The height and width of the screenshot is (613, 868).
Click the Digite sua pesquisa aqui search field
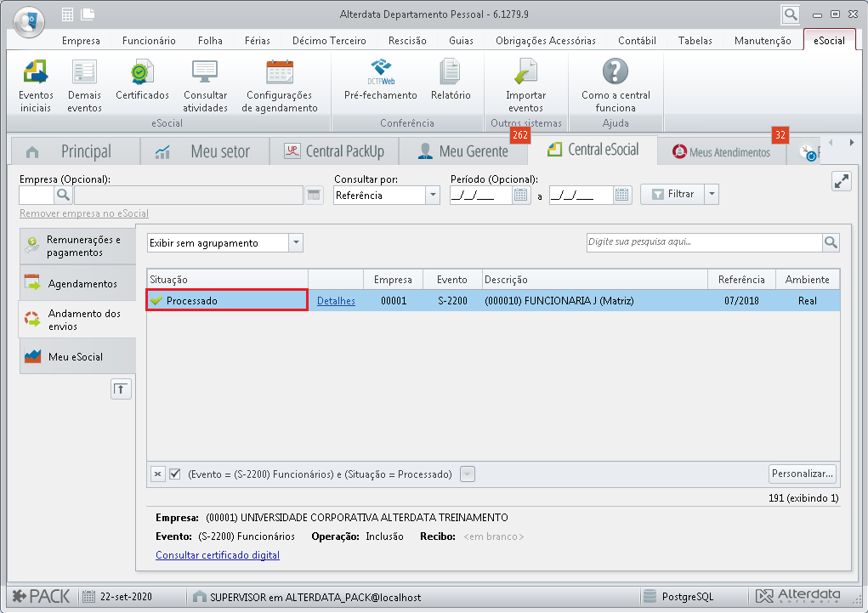coord(705,242)
